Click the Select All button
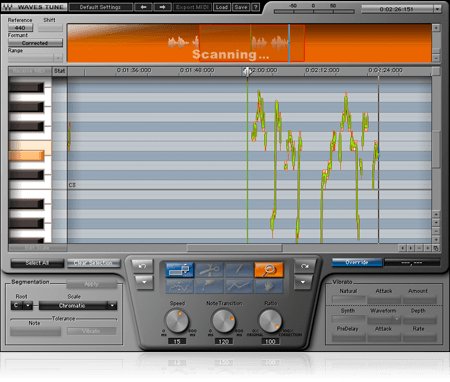Image resolution: width=450 pixels, height=382 pixels. (37, 263)
